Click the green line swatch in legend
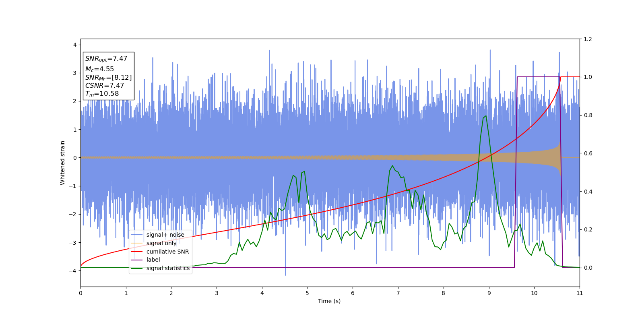The width and height of the screenshot is (644, 322). point(137,268)
